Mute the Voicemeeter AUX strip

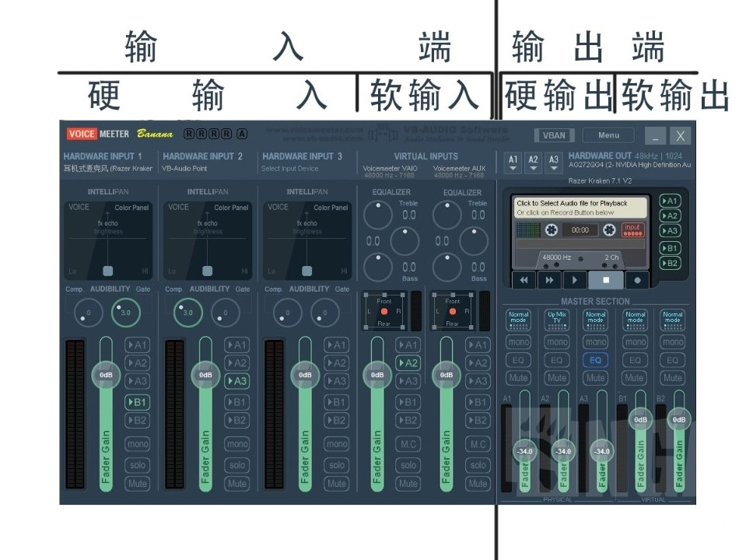(x=478, y=482)
